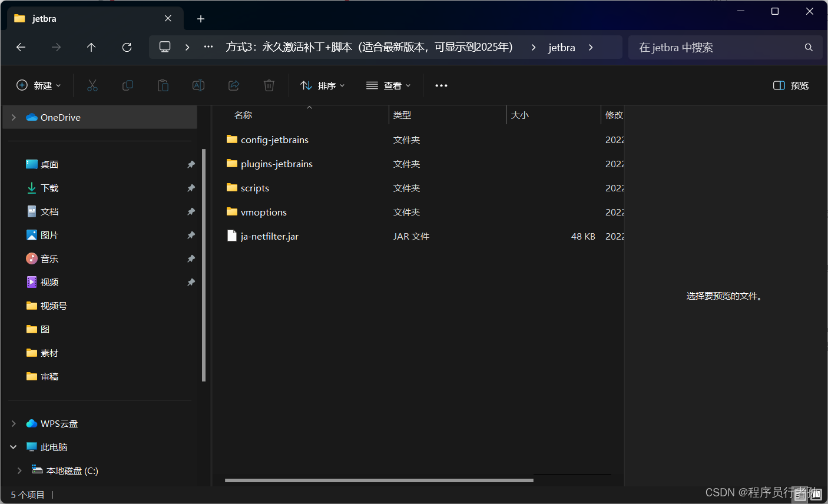Unpin 图片 using its pin icon
This screenshot has width=828, height=504.
191,235
